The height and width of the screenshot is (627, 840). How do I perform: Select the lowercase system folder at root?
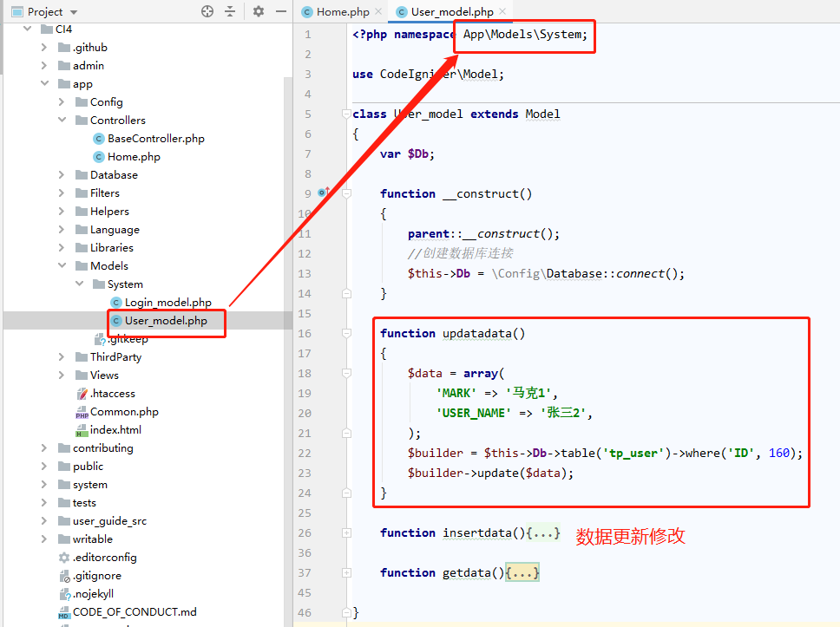pyautogui.click(x=90, y=485)
